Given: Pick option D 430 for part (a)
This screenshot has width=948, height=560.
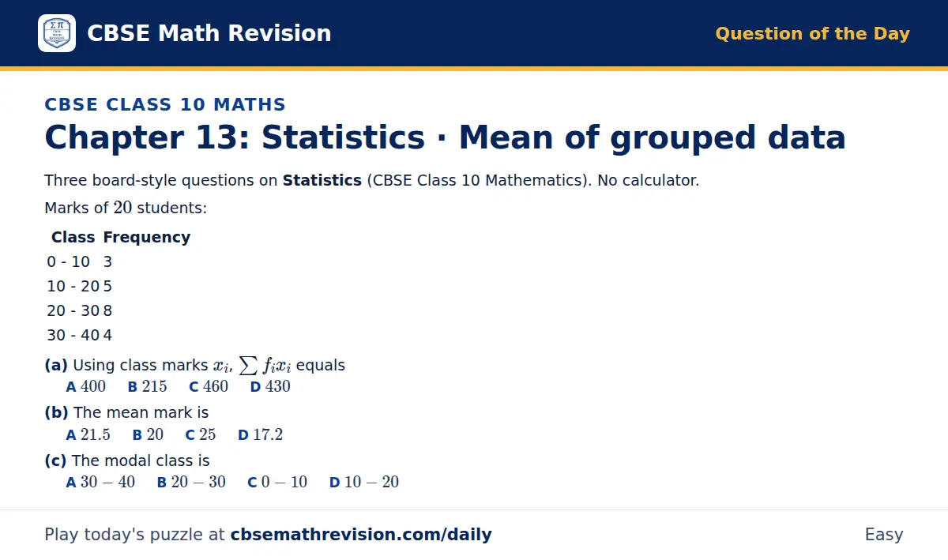Looking at the screenshot, I should tap(270, 386).
